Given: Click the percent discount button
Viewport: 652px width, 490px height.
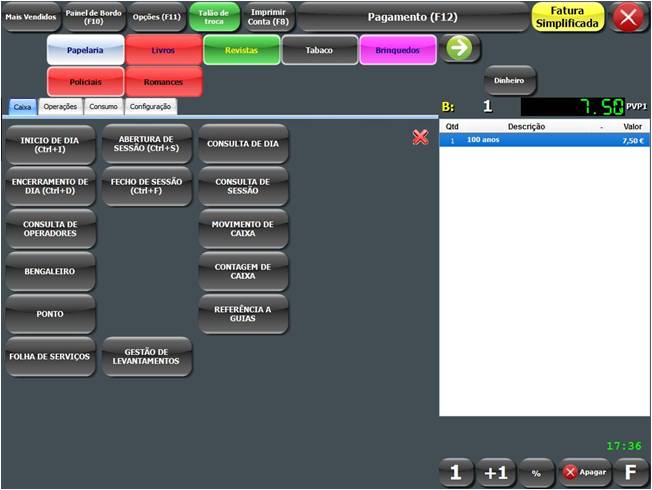Looking at the screenshot, I should (x=535, y=472).
